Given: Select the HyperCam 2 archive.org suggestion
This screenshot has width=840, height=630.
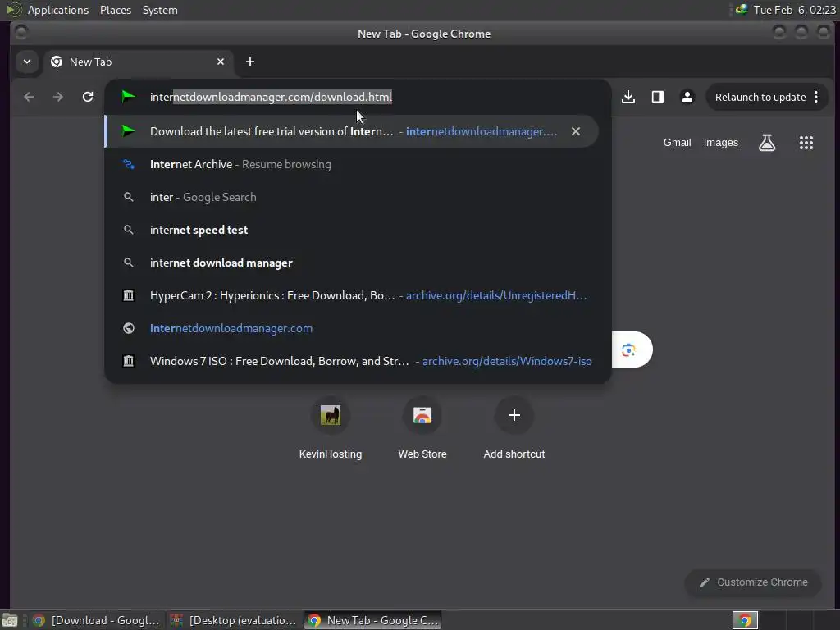Looking at the screenshot, I should pyautogui.click(x=351, y=295).
